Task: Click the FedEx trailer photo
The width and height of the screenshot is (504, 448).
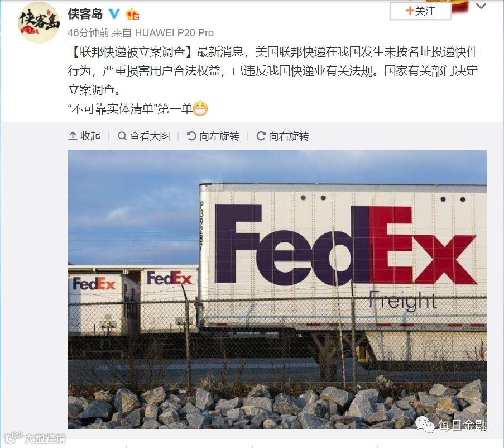Action: click(277, 289)
